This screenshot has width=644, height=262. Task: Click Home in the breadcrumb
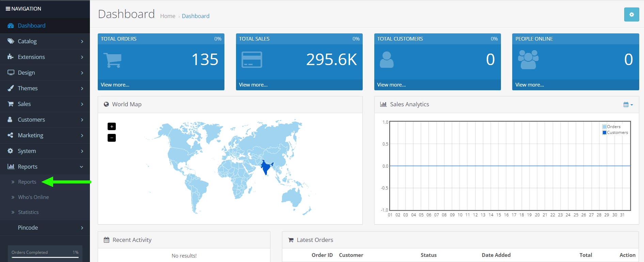tap(168, 16)
